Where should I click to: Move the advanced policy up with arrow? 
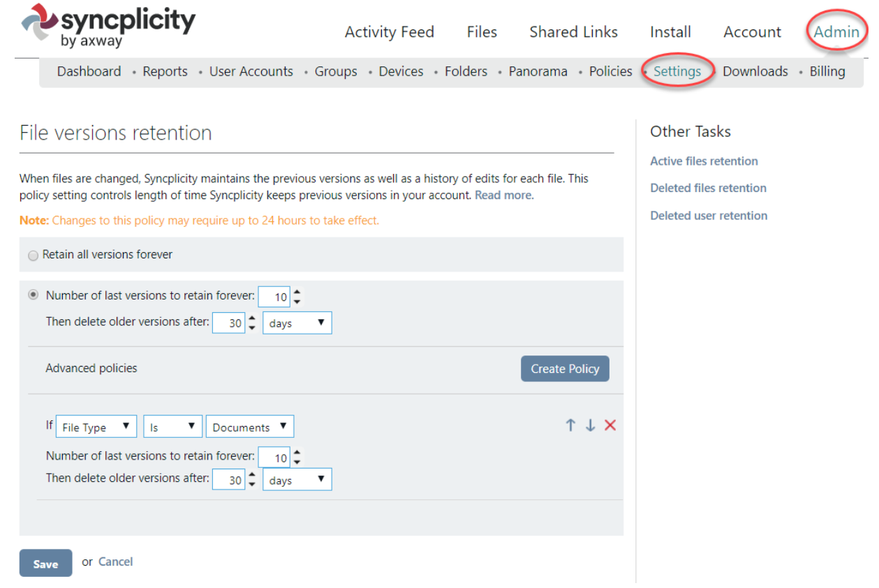click(570, 425)
